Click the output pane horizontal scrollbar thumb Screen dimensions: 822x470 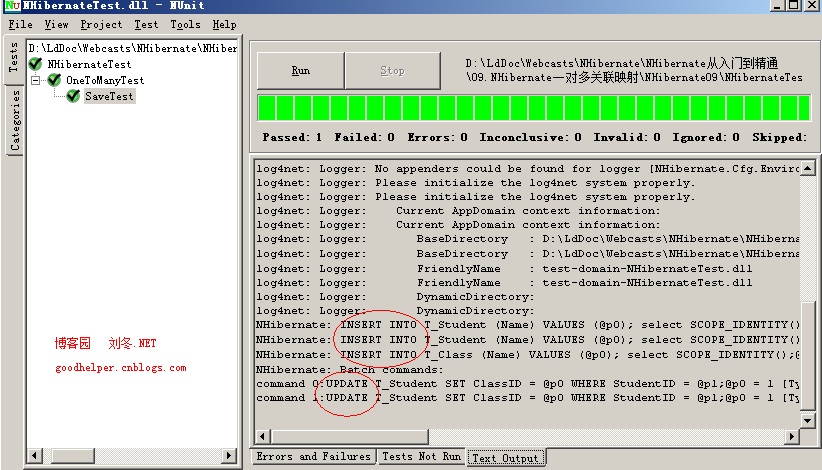point(349,436)
